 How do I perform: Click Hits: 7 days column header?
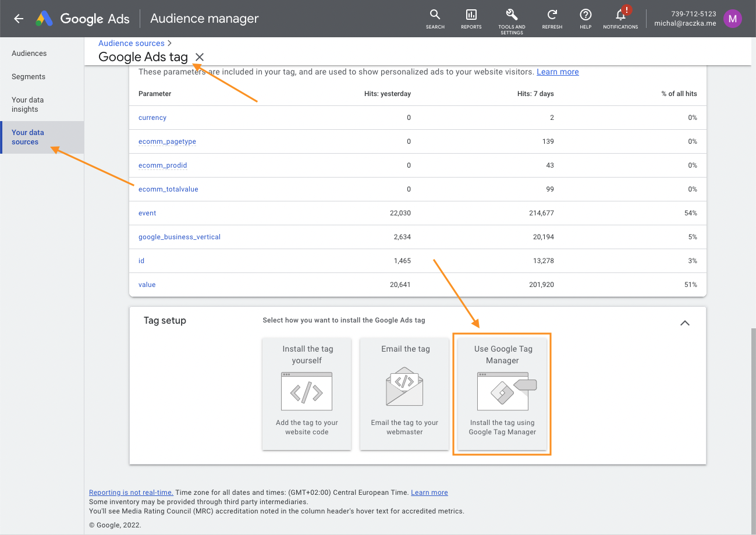coord(535,94)
